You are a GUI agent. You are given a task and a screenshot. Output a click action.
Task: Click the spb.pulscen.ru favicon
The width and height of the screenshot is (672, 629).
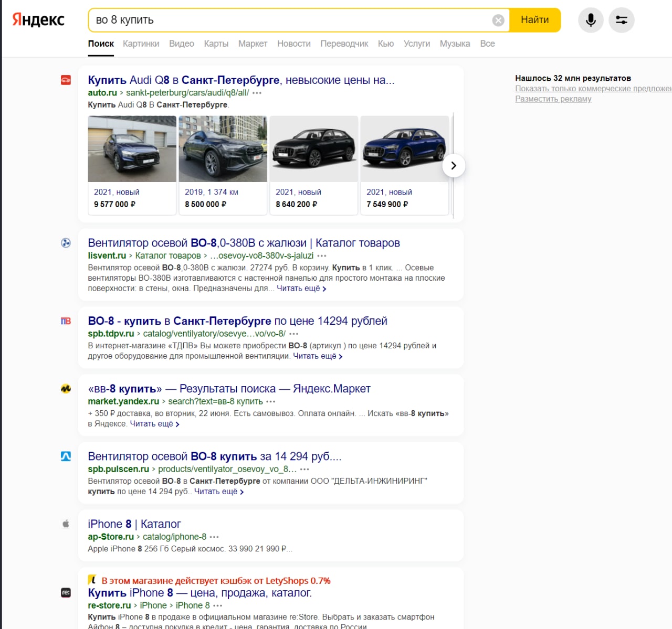coord(66,456)
